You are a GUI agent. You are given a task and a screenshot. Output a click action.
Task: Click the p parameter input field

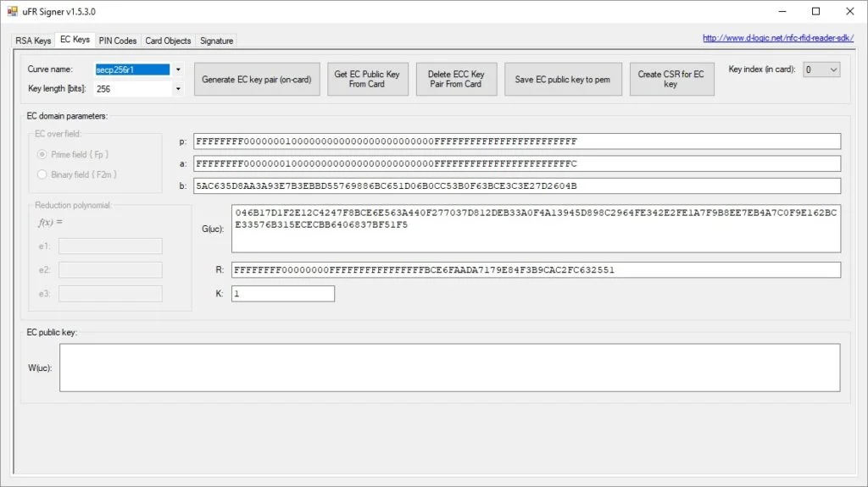(517, 141)
